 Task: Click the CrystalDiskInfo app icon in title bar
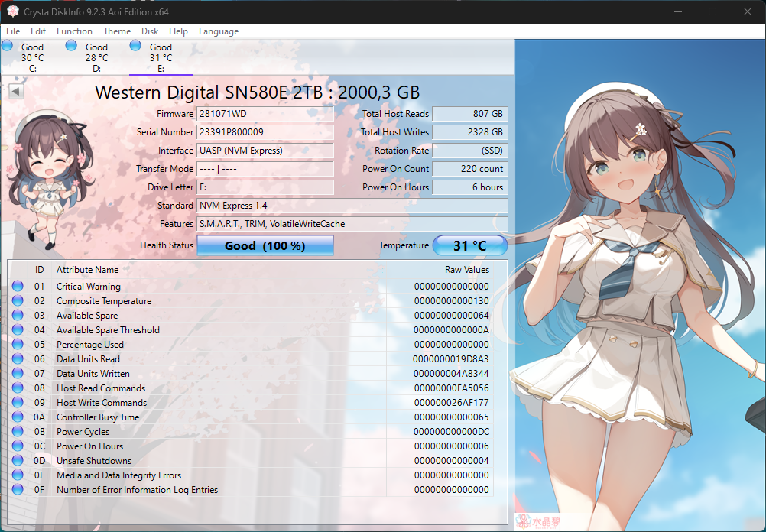tap(13, 11)
